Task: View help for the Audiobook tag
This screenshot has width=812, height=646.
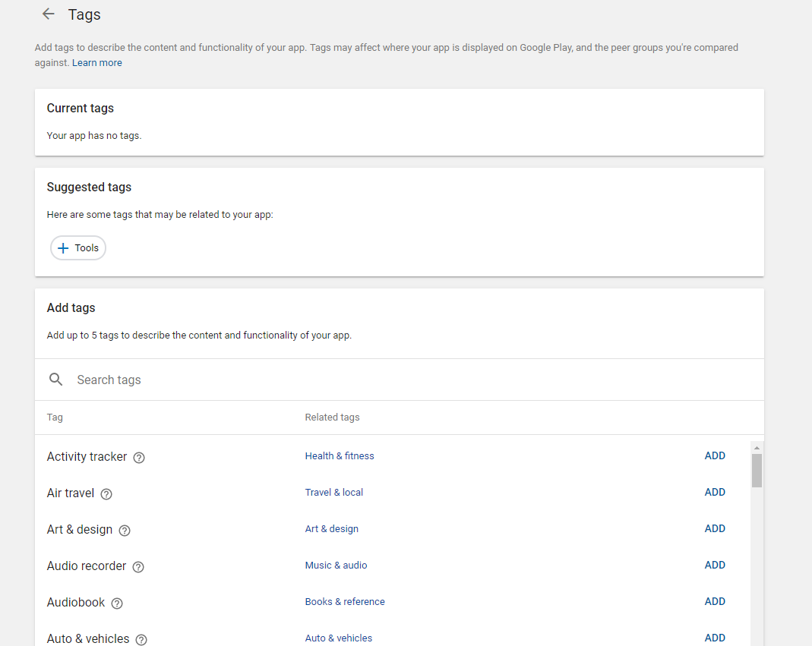Action: pos(116,603)
